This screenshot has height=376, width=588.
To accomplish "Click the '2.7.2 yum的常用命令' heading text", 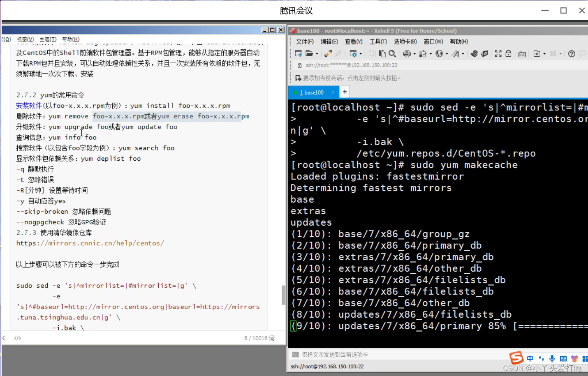I will [50, 95].
